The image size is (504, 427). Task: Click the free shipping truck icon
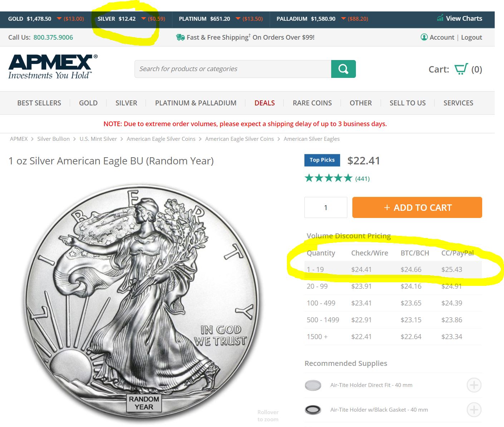pyautogui.click(x=180, y=37)
